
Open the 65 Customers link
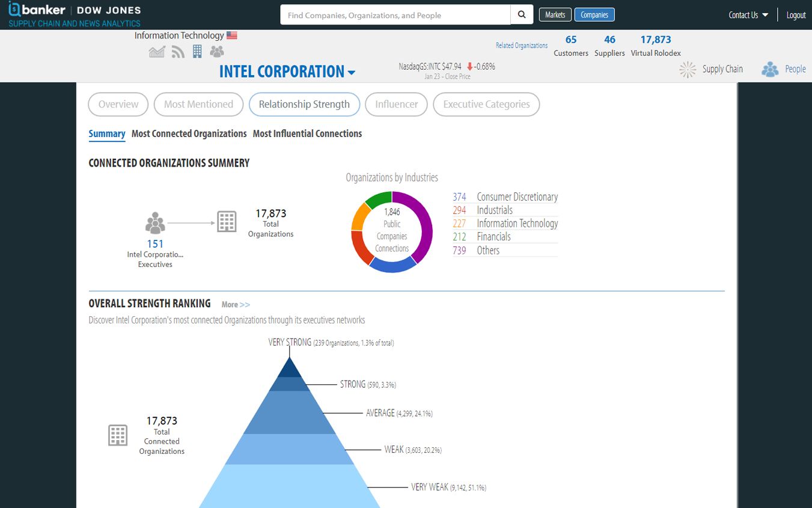(x=571, y=46)
